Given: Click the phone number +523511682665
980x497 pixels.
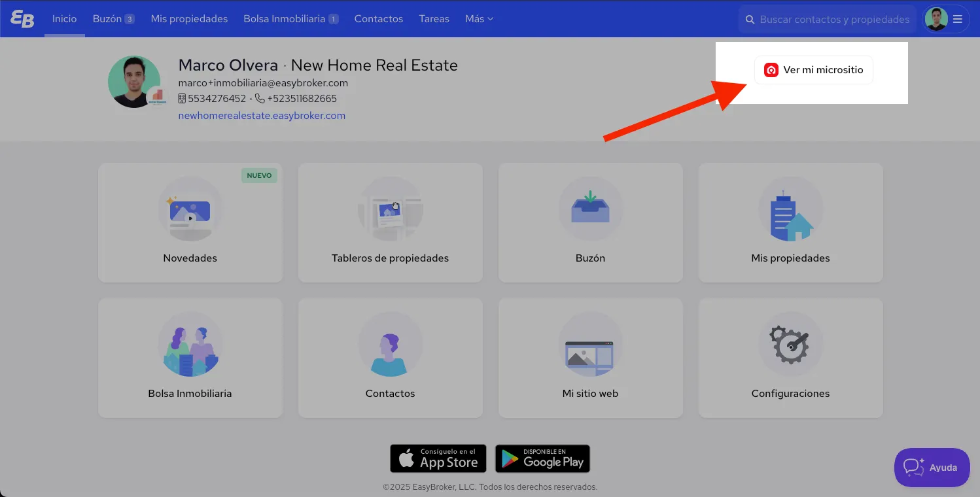Looking at the screenshot, I should click(302, 99).
